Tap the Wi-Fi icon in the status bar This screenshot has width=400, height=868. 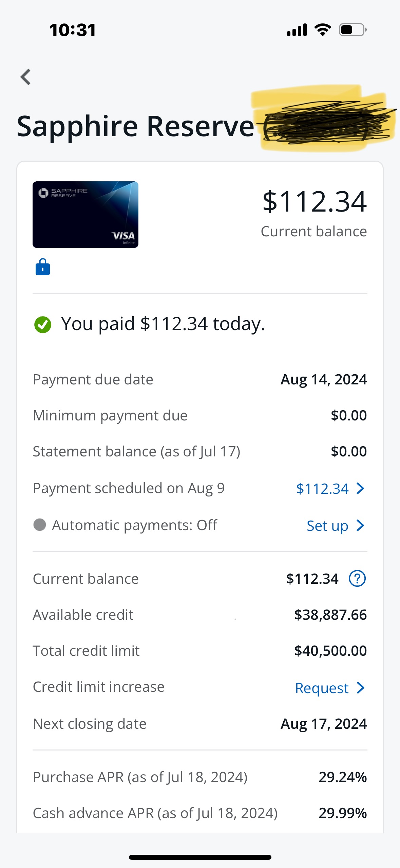pyautogui.click(x=322, y=30)
